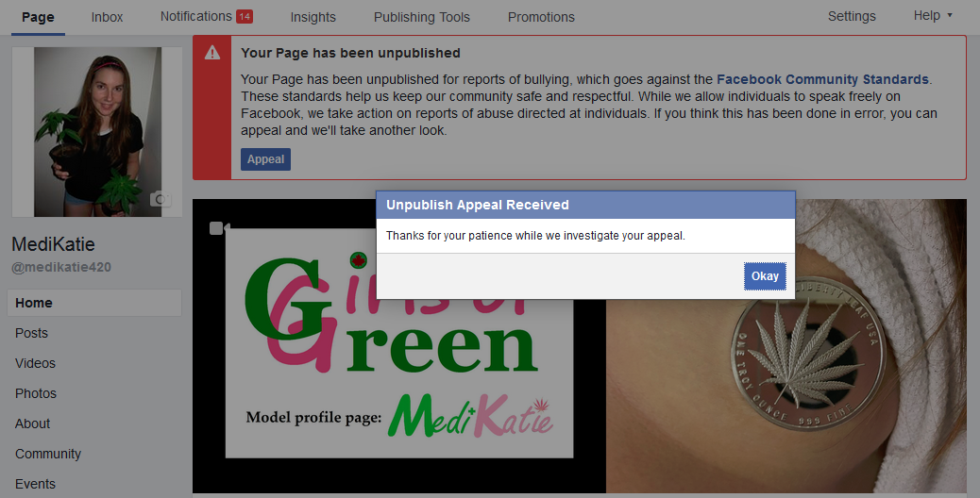980x498 pixels.
Task: Open Events in the sidebar
Action: 35,484
